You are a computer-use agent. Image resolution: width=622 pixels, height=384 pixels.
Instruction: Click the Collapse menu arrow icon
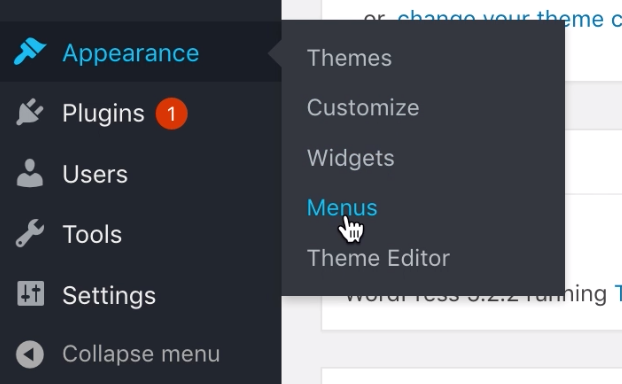(x=30, y=354)
